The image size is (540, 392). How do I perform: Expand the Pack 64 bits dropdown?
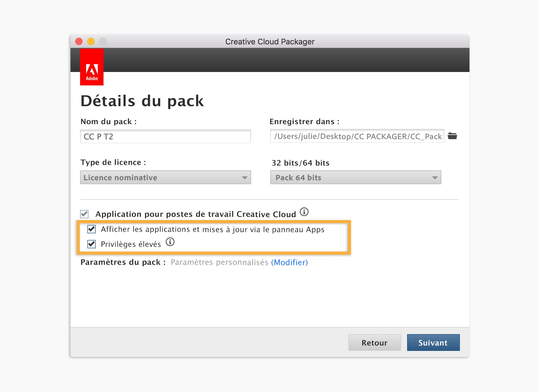[355, 178]
